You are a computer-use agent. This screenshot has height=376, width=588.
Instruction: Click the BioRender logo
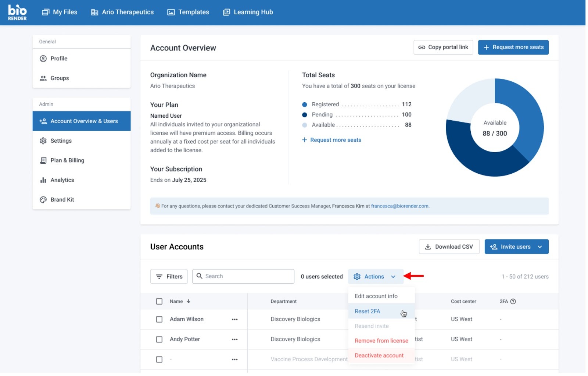coord(17,13)
